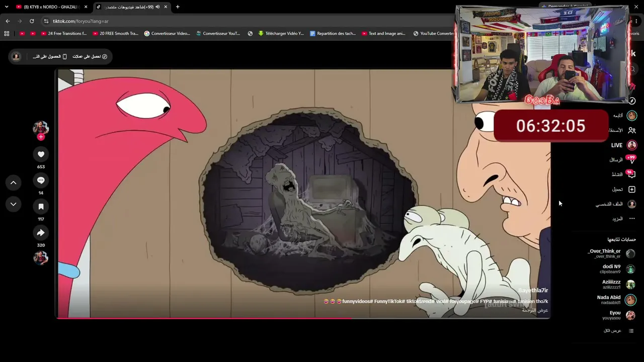Close the KTYB x NORDO tab

click(x=86, y=7)
